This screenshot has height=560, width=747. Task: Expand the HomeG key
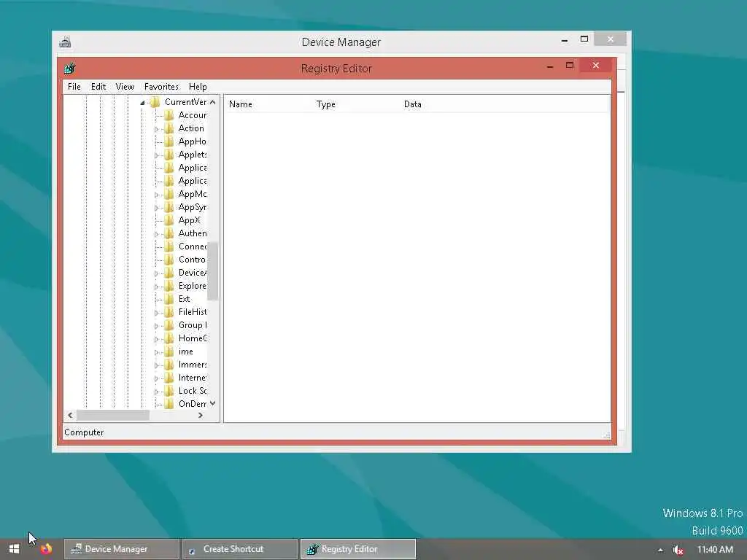pos(156,339)
